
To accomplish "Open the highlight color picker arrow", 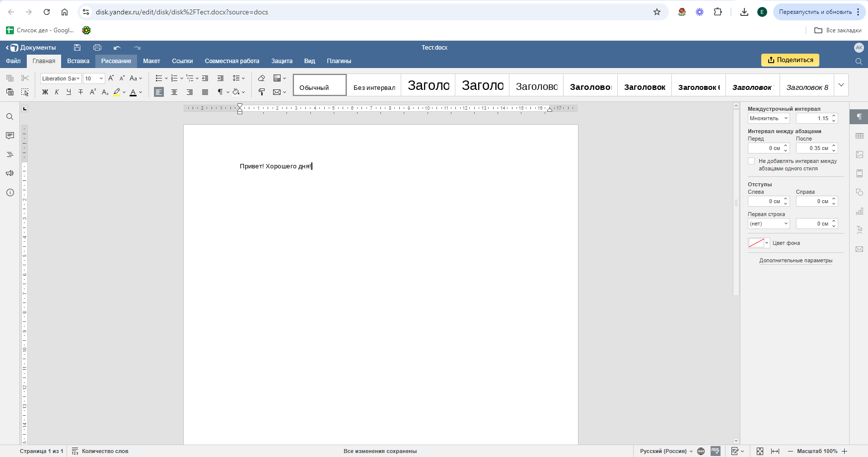I will coord(124,92).
